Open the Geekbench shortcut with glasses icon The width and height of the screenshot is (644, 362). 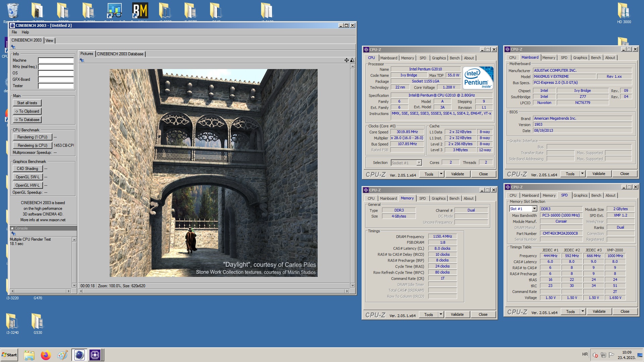[x=114, y=10]
